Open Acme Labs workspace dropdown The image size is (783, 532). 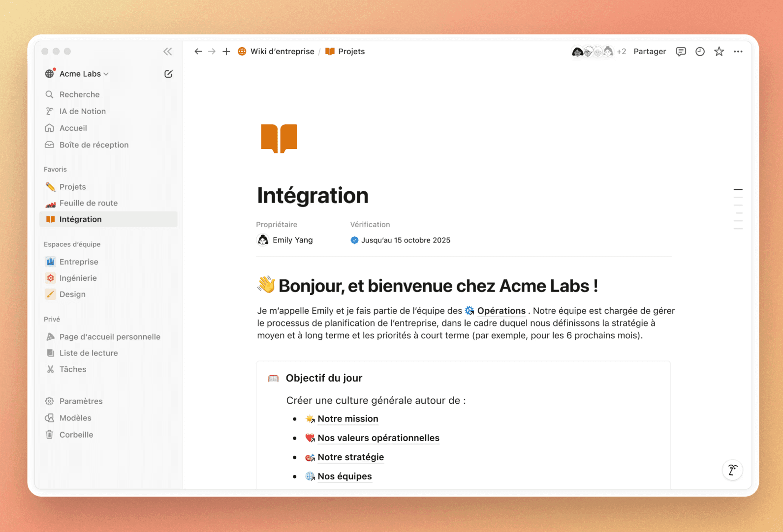pos(77,74)
